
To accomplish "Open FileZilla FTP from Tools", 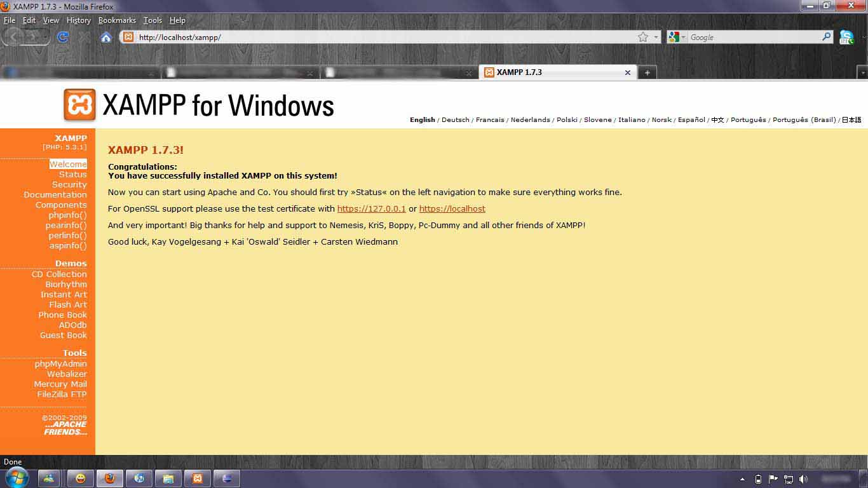I will click(x=62, y=394).
